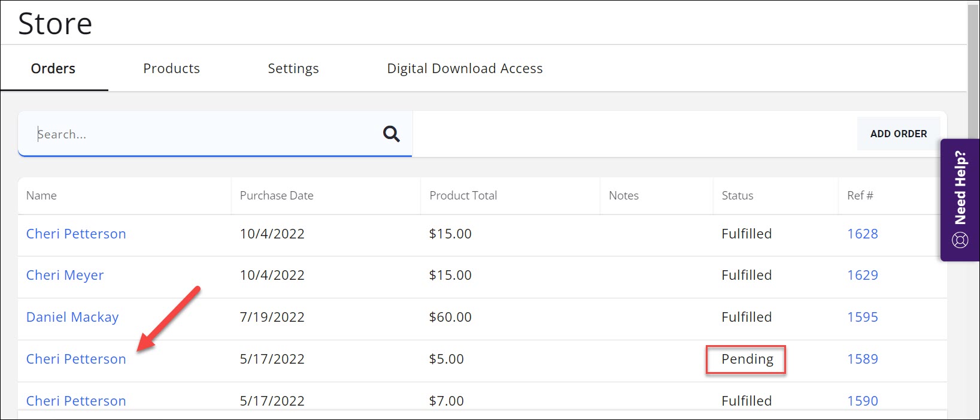This screenshot has height=420, width=980.
Task: Click reference number 1590
Action: (x=862, y=400)
